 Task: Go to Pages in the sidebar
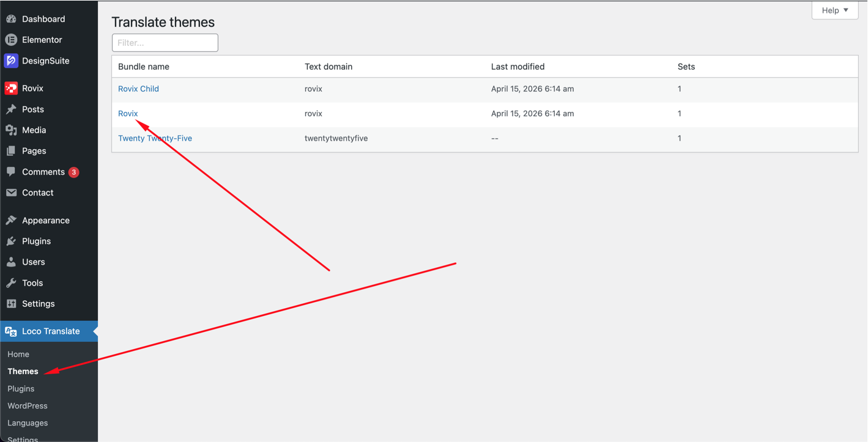(34, 151)
